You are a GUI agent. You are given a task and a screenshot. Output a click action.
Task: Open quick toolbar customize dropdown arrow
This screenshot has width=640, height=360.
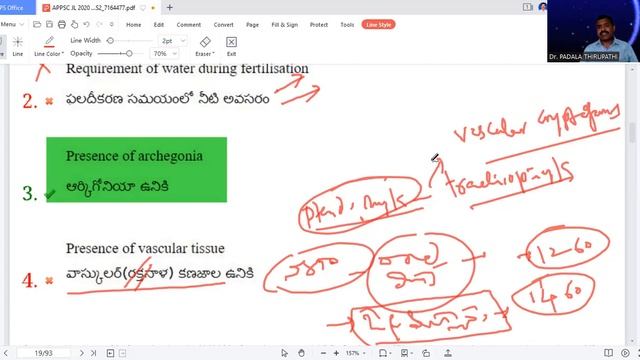111,24
